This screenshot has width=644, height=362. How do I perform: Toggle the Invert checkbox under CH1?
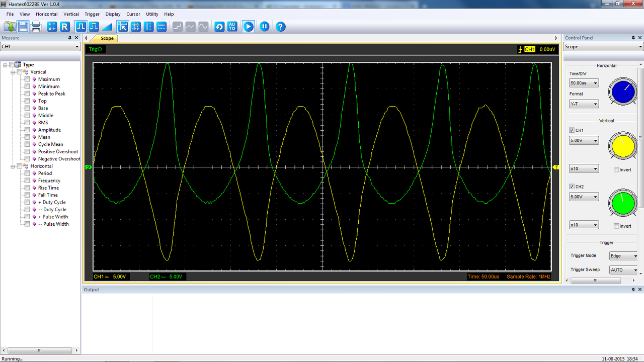click(x=616, y=170)
